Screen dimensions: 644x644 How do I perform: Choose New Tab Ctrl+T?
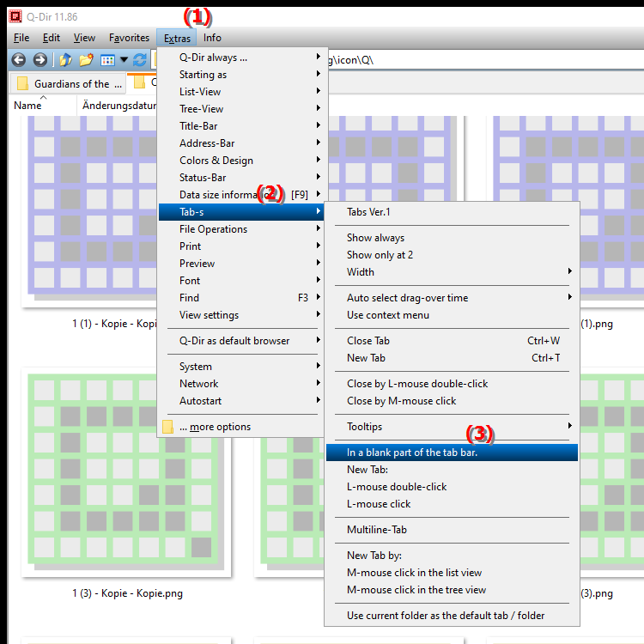[x=452, y=358]
